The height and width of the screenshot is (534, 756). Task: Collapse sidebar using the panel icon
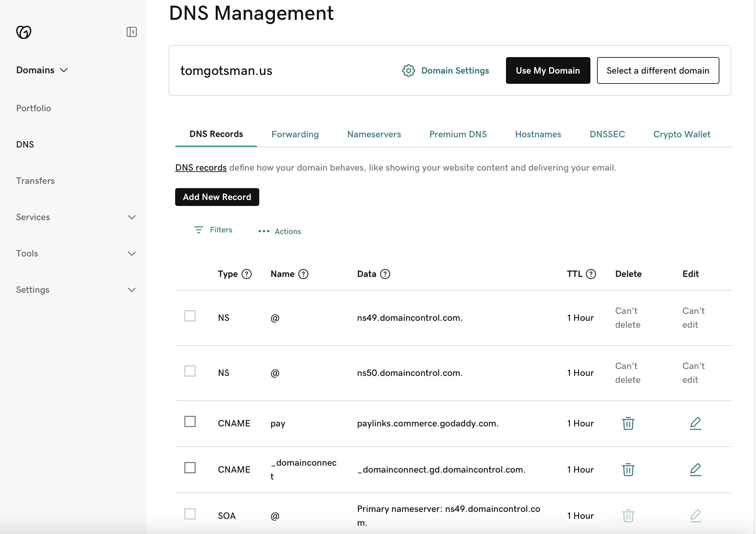click(132, 32)
